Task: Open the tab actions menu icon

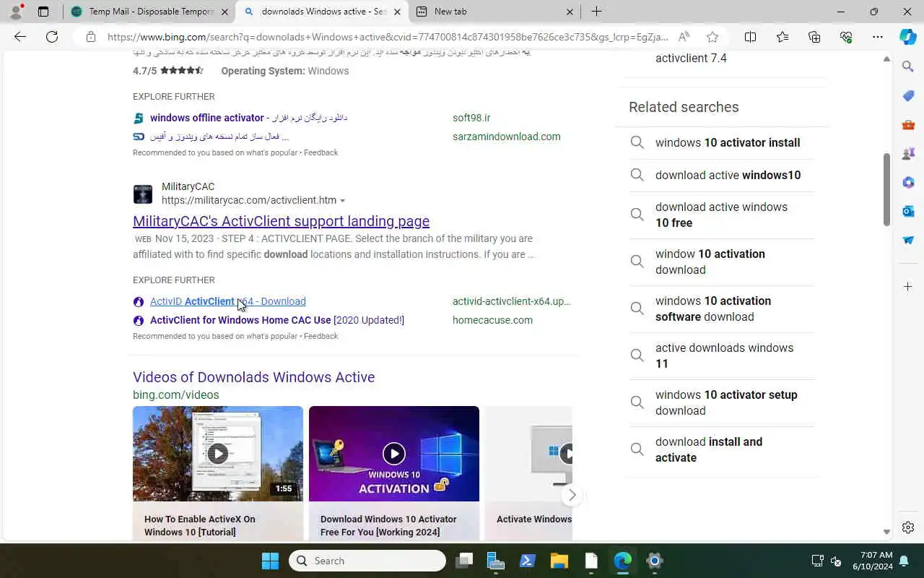Action: (43, 12)
